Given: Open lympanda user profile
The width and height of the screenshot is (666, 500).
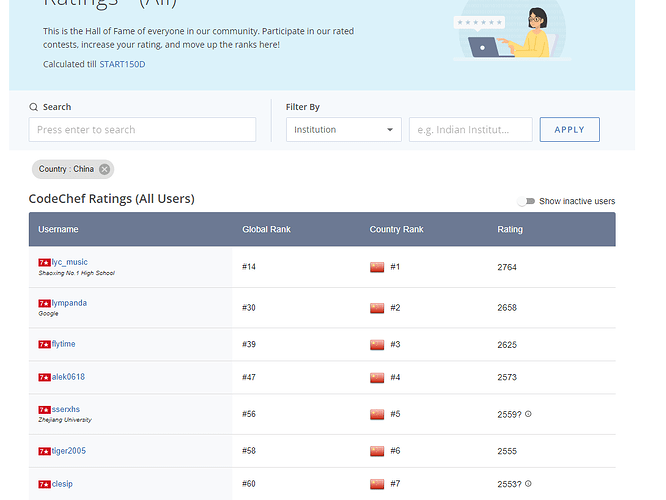Looking at the screenshot, I should tap(69, 303).
